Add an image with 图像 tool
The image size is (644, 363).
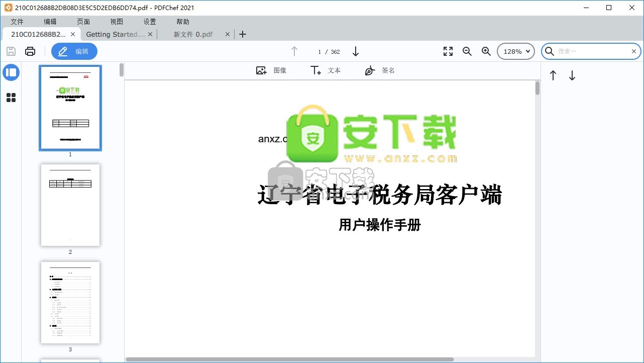tap(271, 70)
